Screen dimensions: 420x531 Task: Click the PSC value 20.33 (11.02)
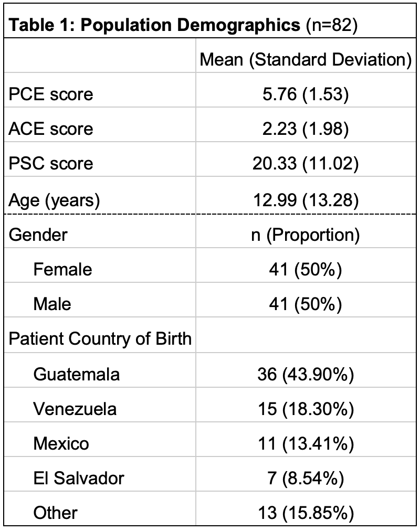[306, 164]
